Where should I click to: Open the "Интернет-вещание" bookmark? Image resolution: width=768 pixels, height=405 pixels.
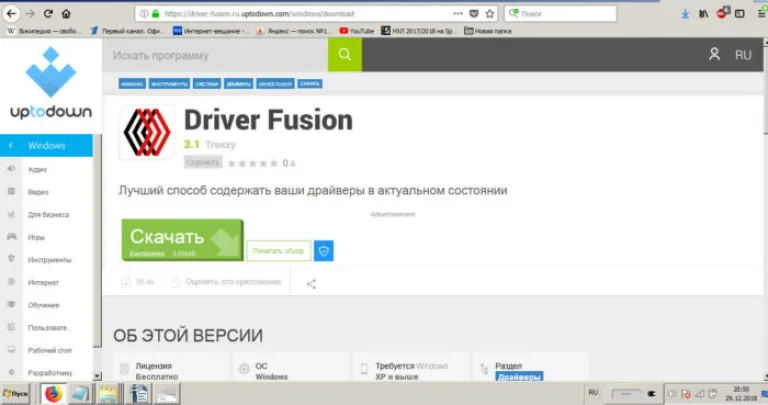[211, 31]
